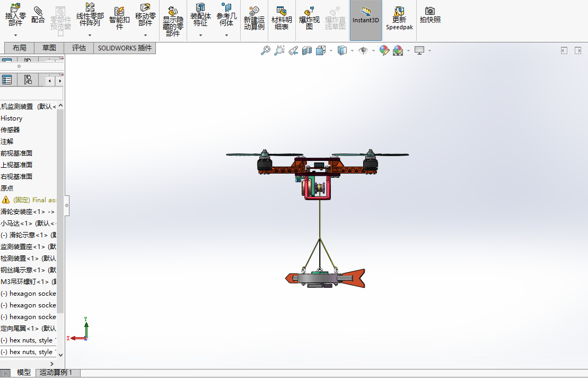This screenshot has height=378, width=588.
Task: Click the tree scroll-down arrow
Action: (61, 355)
